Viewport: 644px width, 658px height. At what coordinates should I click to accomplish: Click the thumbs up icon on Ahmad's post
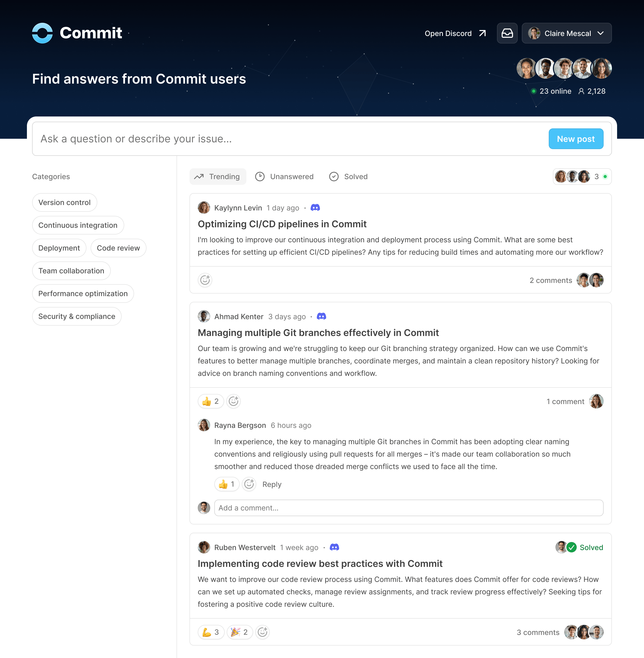(207, 401)
